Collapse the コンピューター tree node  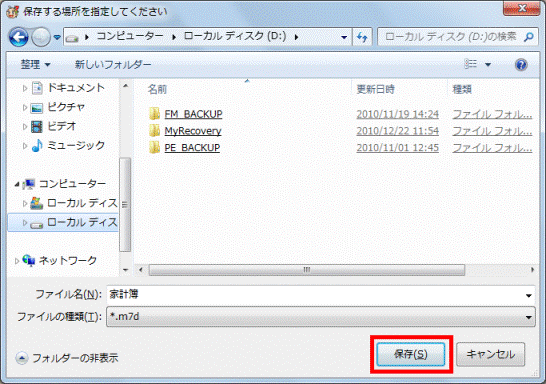17,184
